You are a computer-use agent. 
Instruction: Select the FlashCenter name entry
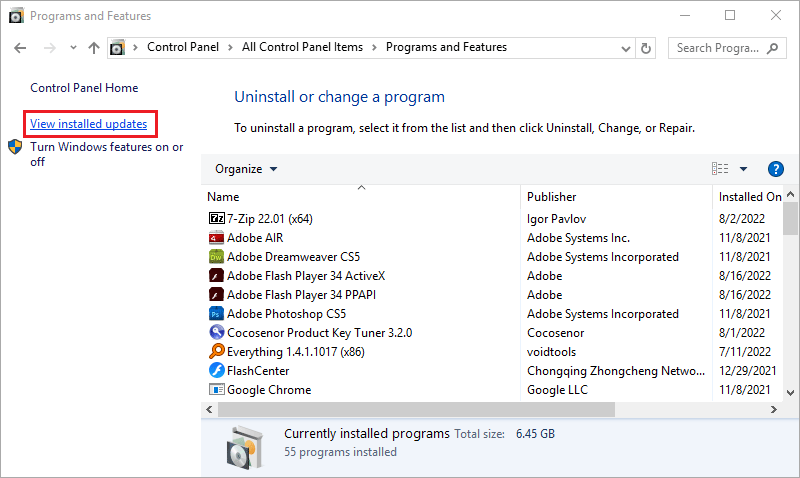point(258,370)
